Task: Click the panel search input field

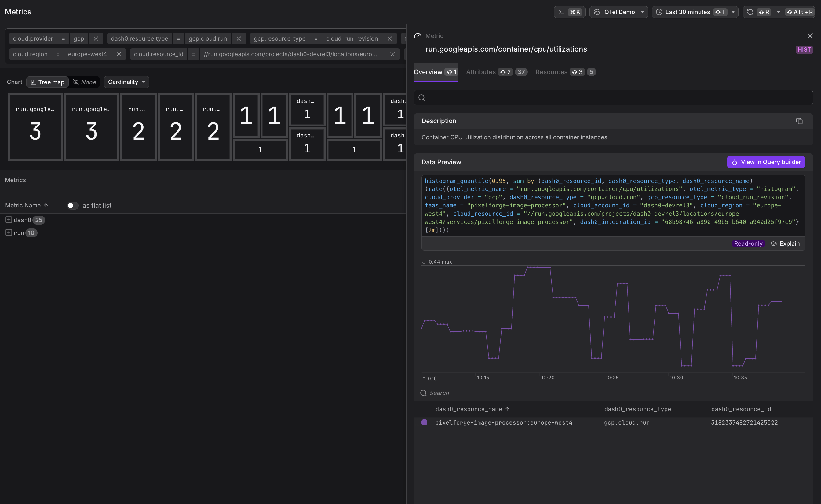Action: (x=613, y=98)
